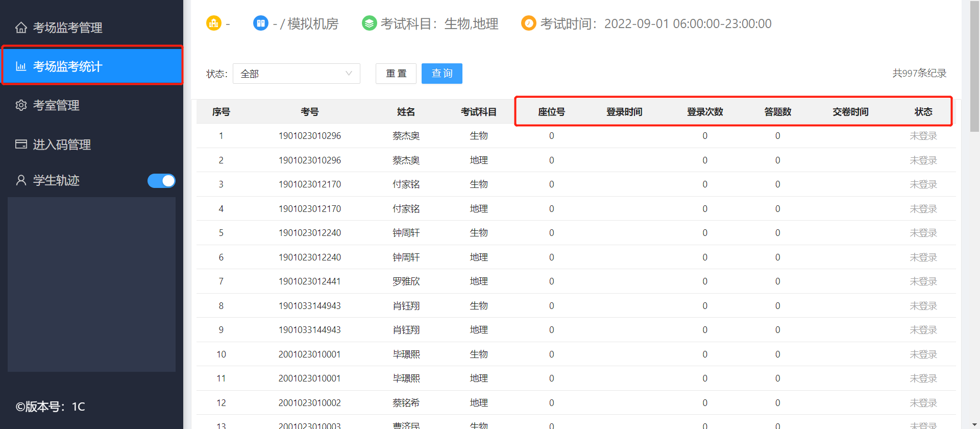This screenshot has width=980, height=429.
Task: Select exam number 1901023012170 in row 3
Action: [309, 184]
